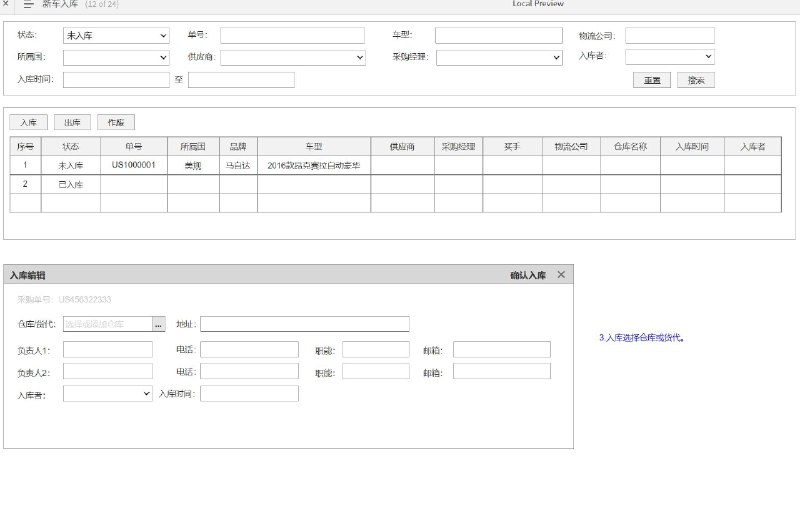Click the 品牌 column header
The image size is (800, 526).
[x=238, y=146]
